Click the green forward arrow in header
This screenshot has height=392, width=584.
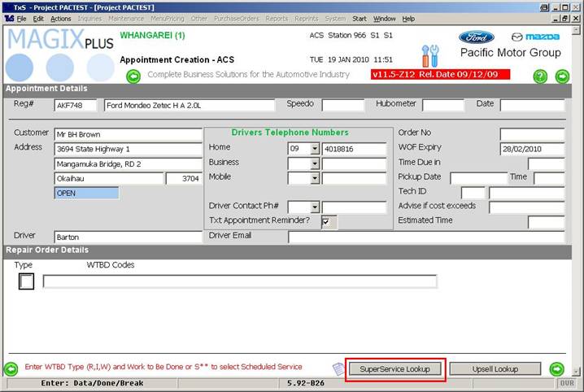click(x=562, y=76)
